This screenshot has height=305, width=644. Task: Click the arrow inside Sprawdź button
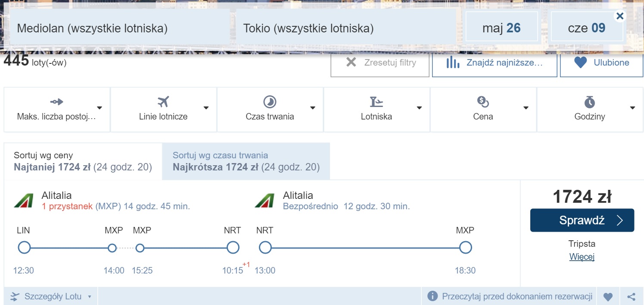620,220
